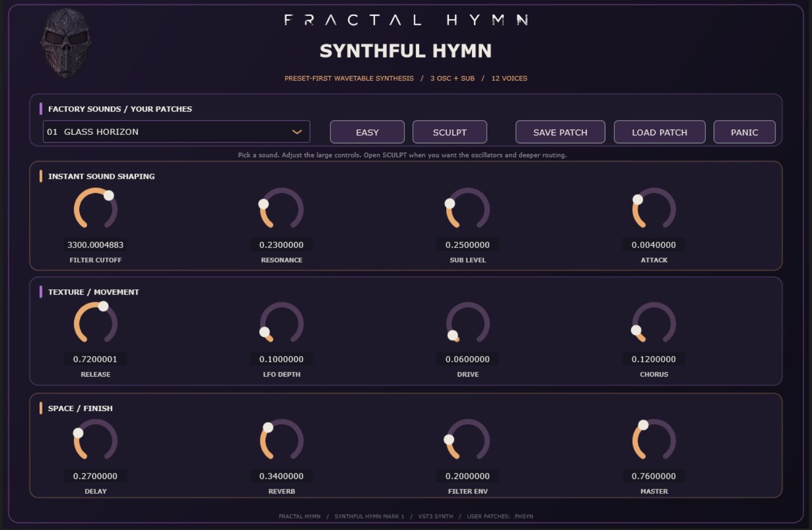This screenshot has height=530, width=812.
Task: Click the 'FACTORY SOUNDS / YOUR PATCHES' heading
Action: tap(120, 109)
